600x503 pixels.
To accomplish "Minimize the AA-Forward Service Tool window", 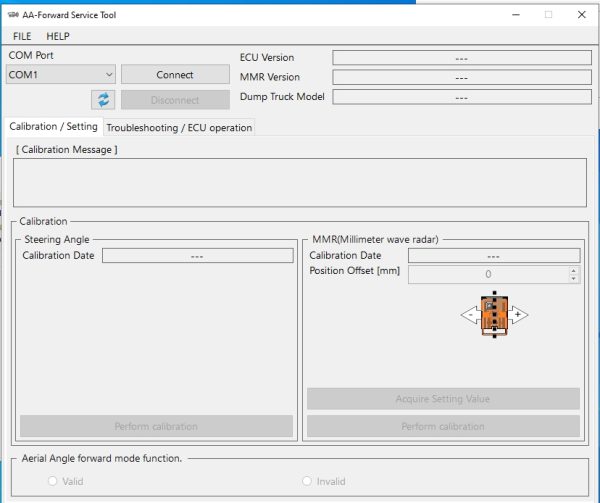I will (x=516, y=15).
